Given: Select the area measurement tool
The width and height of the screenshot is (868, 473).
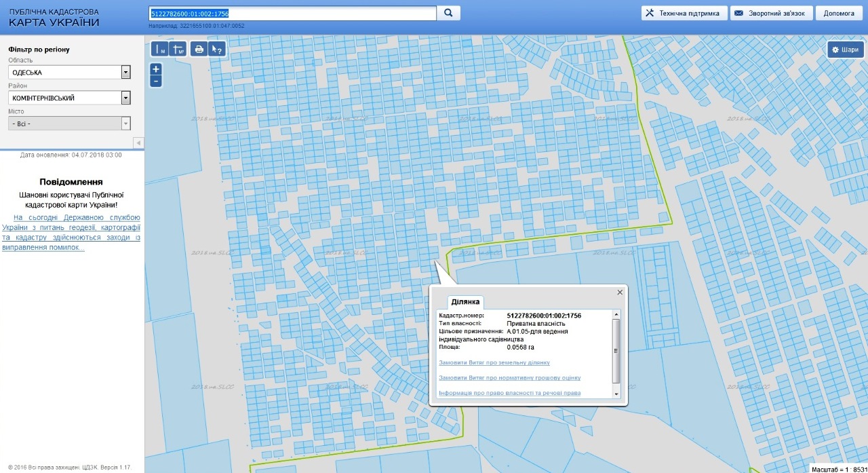Looking at the screenshot, I should pyautogui.click(x=178, y=49).
